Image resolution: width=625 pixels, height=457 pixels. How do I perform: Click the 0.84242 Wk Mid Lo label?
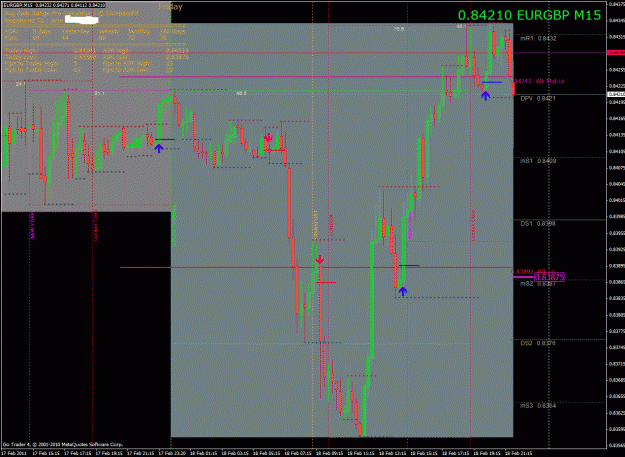tap(537, 81)
